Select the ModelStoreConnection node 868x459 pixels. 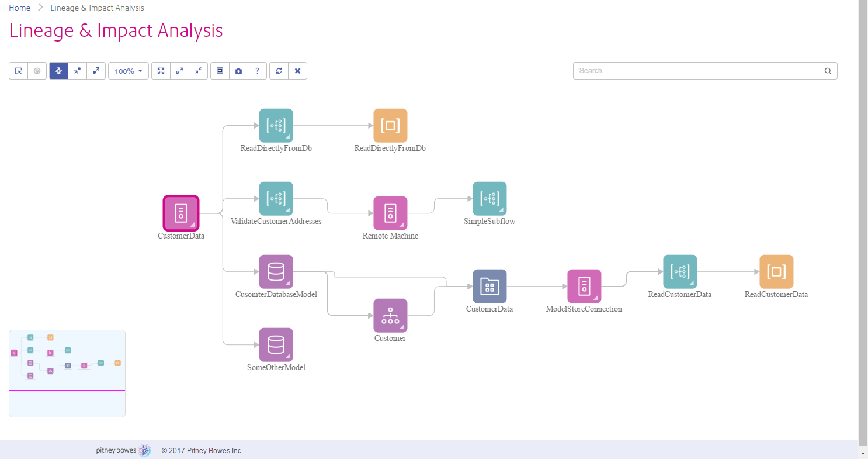click(x=584, y=287)
